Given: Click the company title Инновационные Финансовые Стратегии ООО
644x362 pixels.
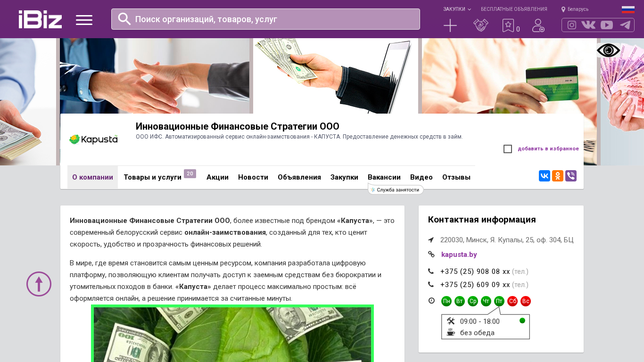Looking at the screenshot, I should pyautogui.click(x=238, y=126).
